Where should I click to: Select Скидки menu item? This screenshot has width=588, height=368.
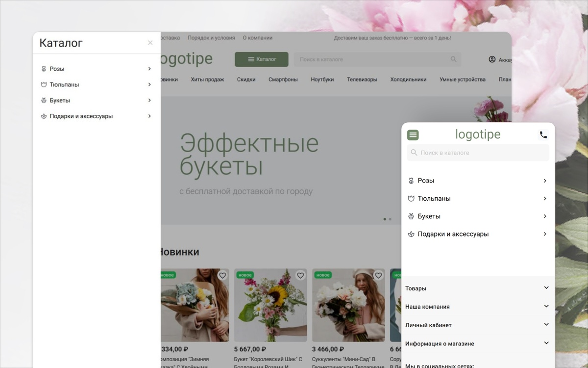(x=246, y=79)
